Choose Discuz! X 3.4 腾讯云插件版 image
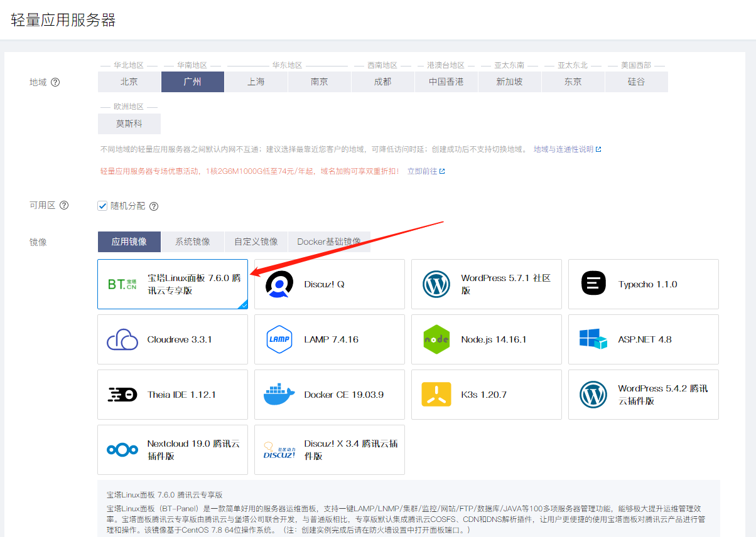The width and height of the screenshot is (756, 537). pyautogui.click(x=330, y=450)
